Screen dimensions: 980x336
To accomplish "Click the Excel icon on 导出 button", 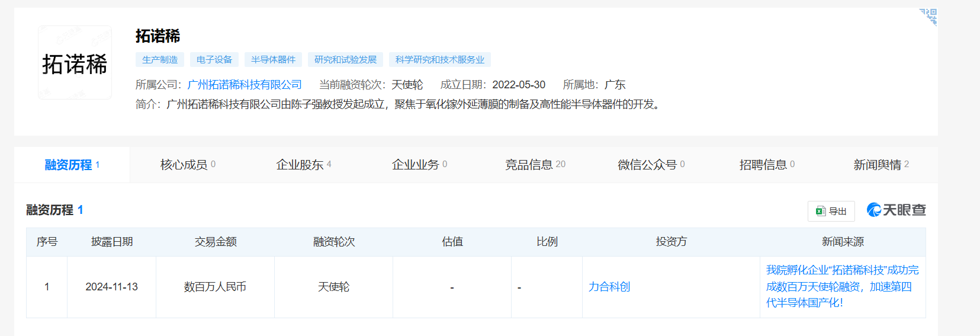I will [x=821, y=211].
